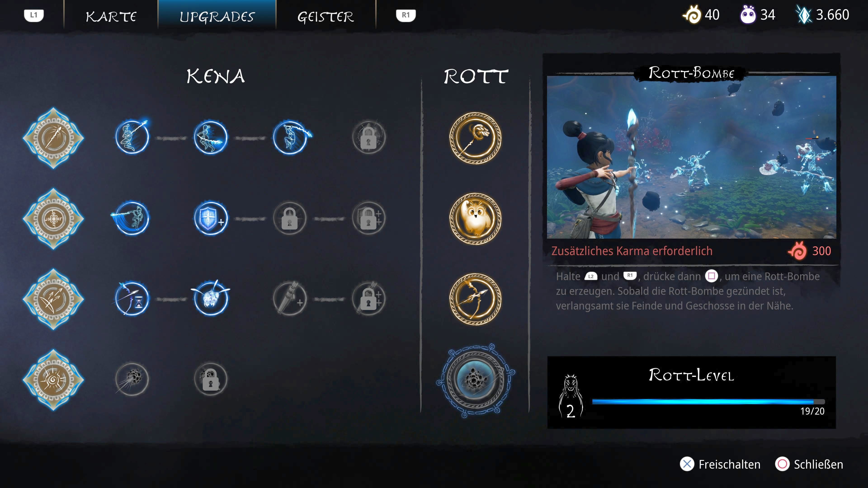Select the gold Rott bow arrow upgrade
Viewport: 868px width, 488px height.
click(475, 299)
